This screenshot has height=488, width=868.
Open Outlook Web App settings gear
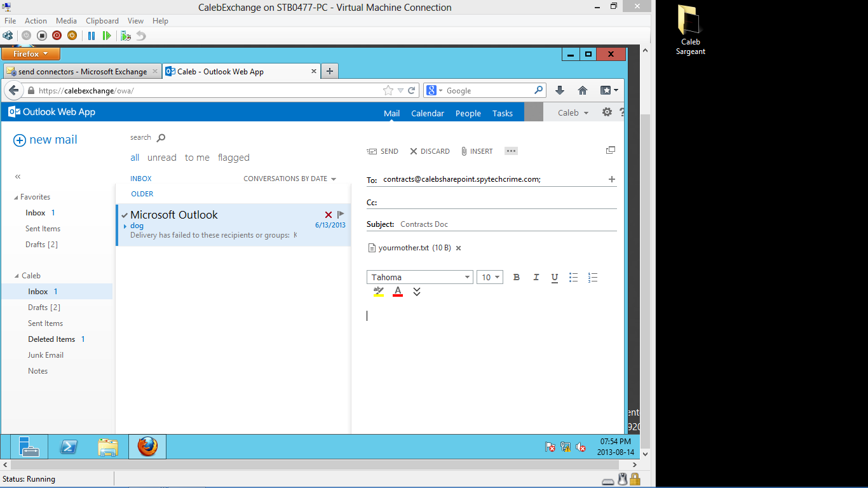click(607, 112)
